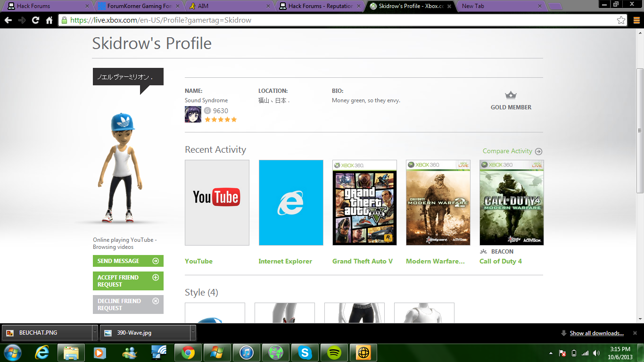644x362 pixels.
Task: Launch Internet Explorer from the taskbar
Action: tap(42, 353)
